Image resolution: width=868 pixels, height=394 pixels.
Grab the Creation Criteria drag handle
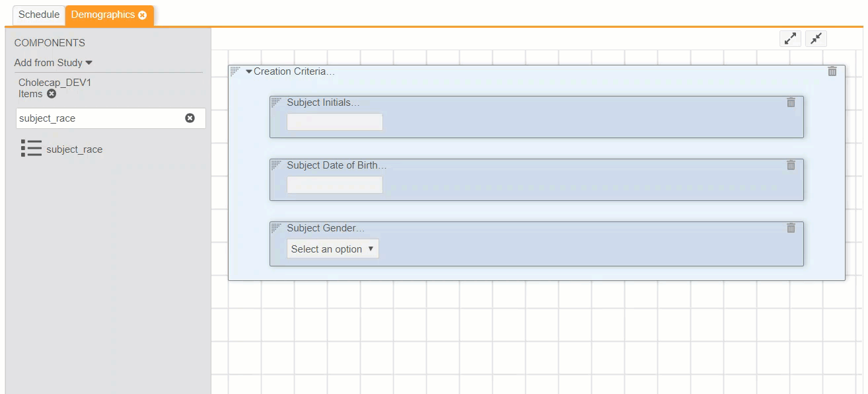236,71
